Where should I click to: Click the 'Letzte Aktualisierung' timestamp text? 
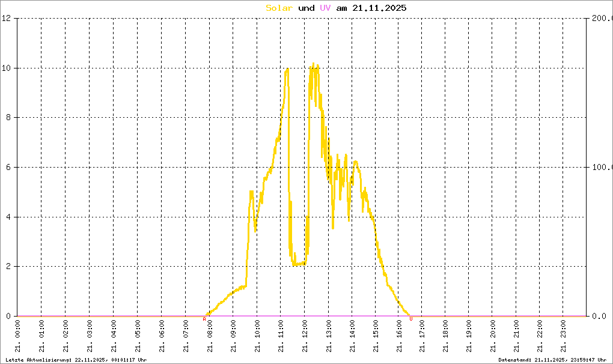(76, 360)
